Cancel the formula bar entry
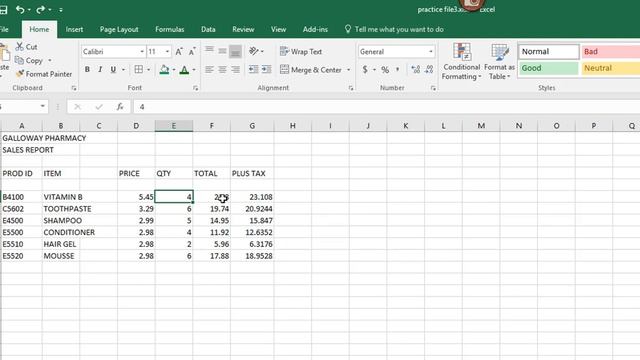This screenshot has height=360, width=640. tap(77, 107)
